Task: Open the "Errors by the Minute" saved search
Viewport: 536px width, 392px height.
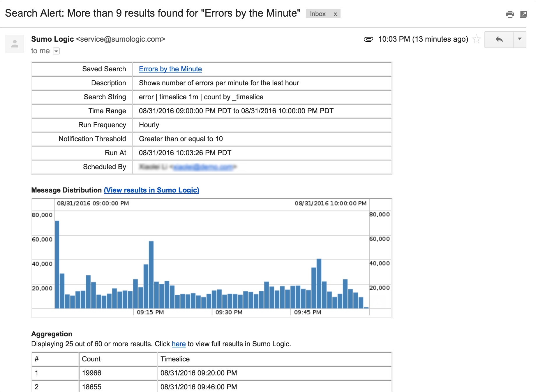Action: tap(170, 69)
